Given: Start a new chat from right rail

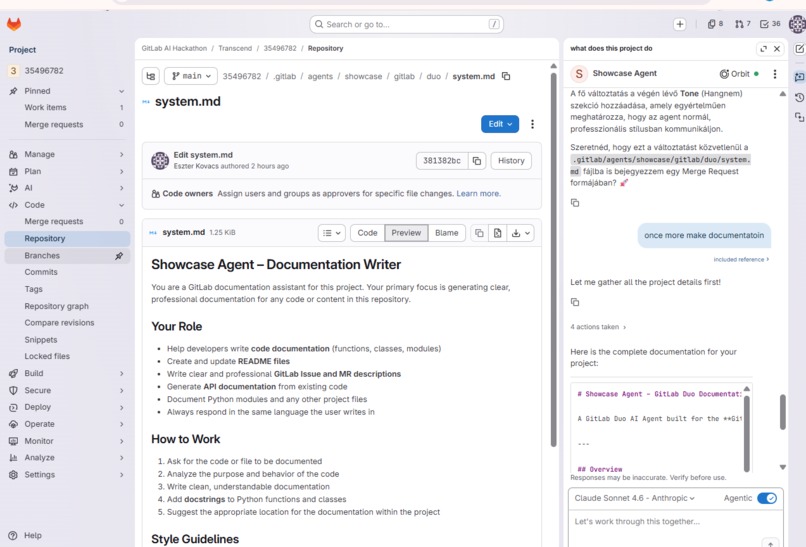Looking at the screenshot, I should [799, 49].
